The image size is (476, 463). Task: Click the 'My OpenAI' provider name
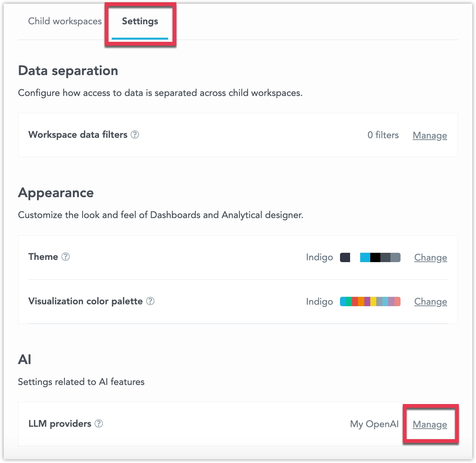pos(374,424)
